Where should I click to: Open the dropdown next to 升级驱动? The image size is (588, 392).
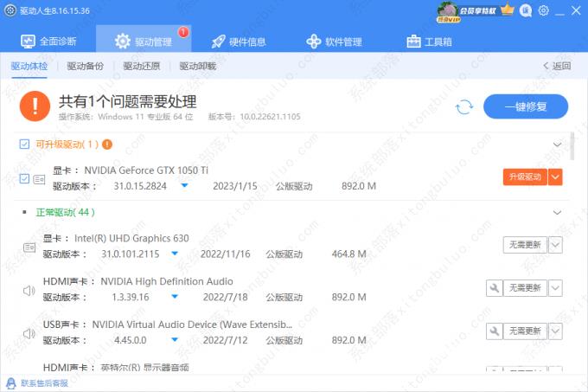tap(555, 177)
